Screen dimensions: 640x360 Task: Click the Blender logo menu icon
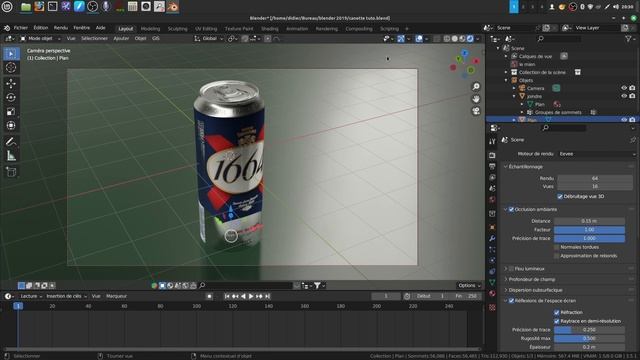pos(7,28)
